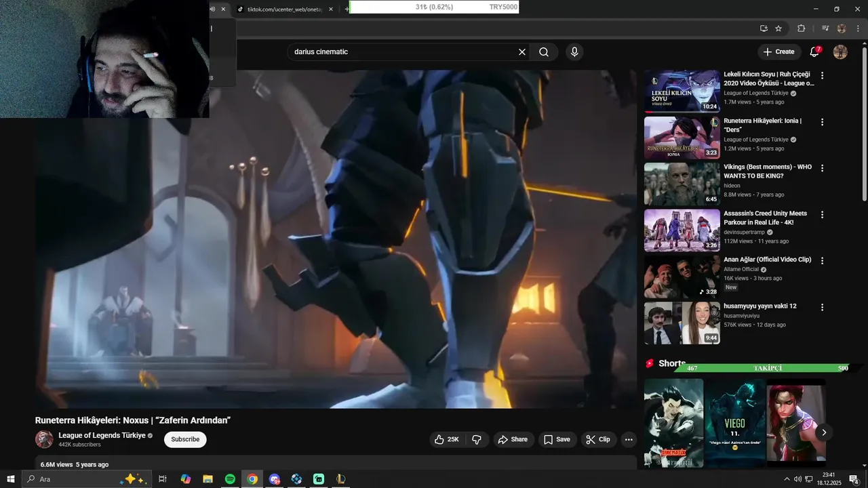Click the YouTube search magnifier button
The image size is (868, 488).
(544, 52)
